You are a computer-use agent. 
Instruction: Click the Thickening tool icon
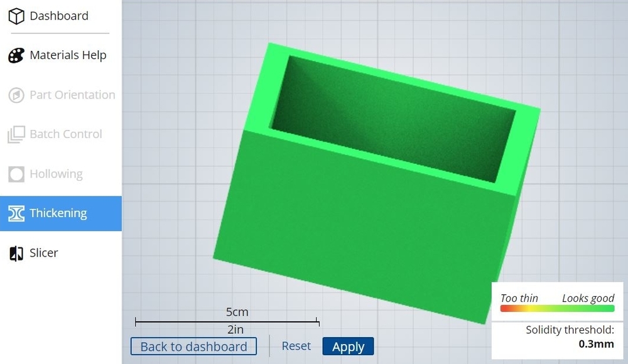(x=16, y=213)
